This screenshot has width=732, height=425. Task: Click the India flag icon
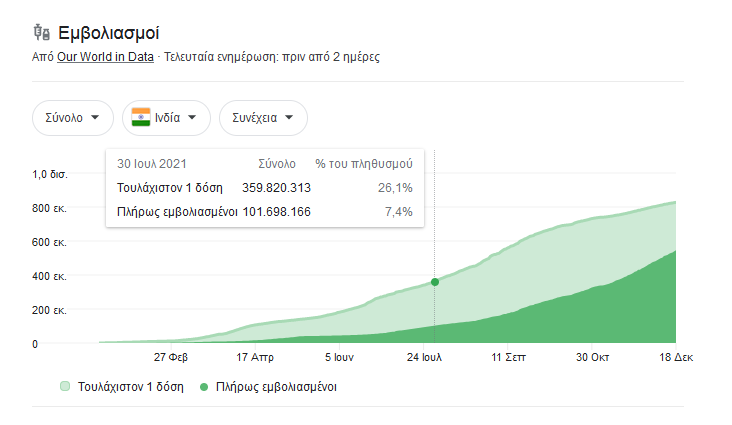coord(140,117)
